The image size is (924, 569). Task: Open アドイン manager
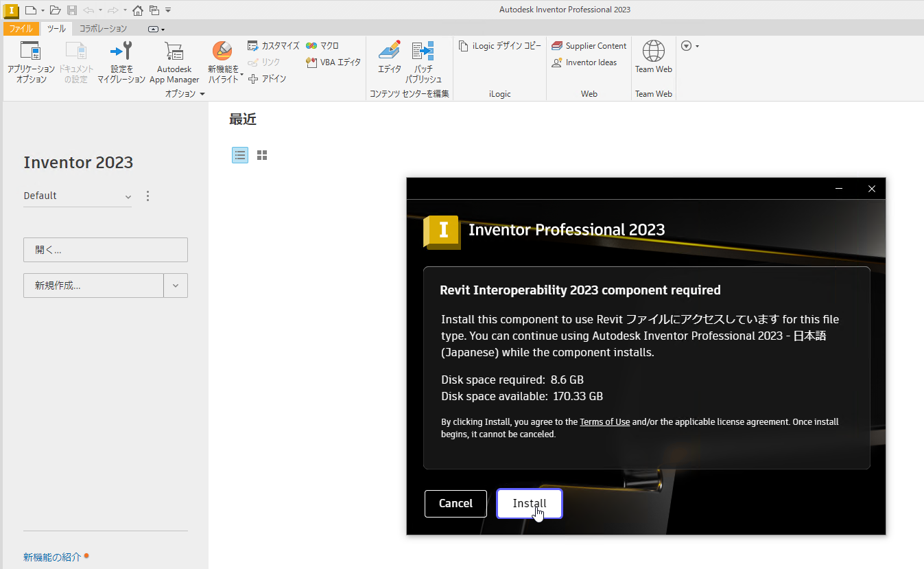(267, 79)
